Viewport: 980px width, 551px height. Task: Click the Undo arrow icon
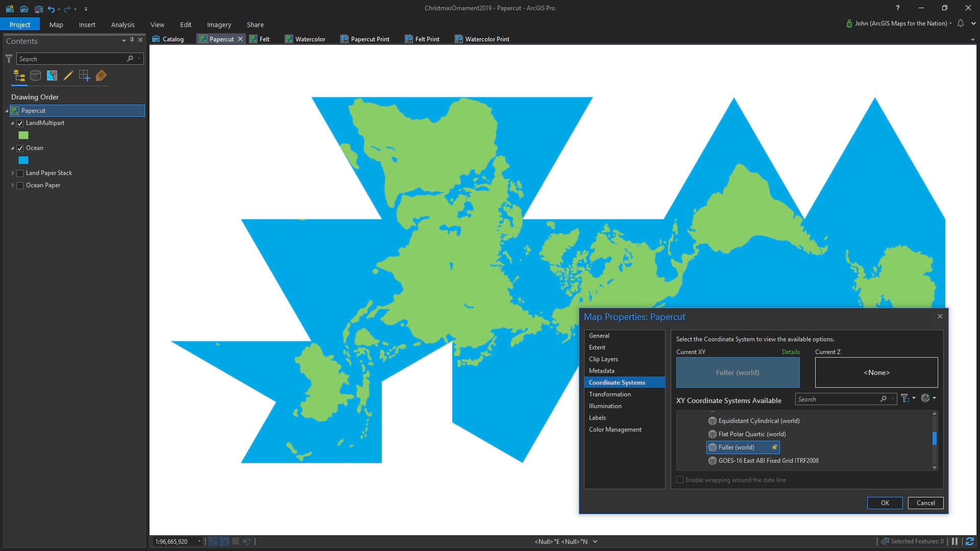[x=51, y=9]
